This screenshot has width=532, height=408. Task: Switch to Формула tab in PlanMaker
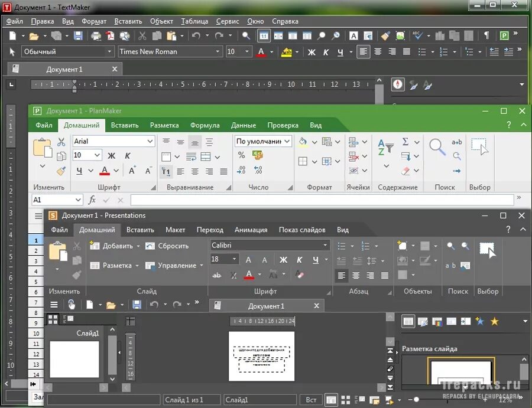pyautogui.click(x=205, y=125)
